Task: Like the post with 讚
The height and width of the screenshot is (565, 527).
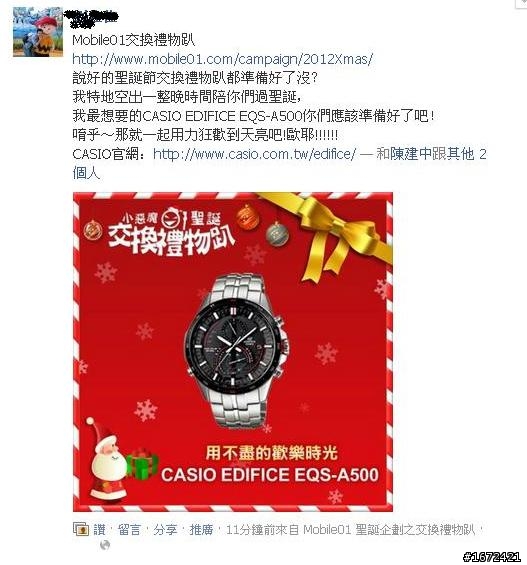Action: coord(100,530)
